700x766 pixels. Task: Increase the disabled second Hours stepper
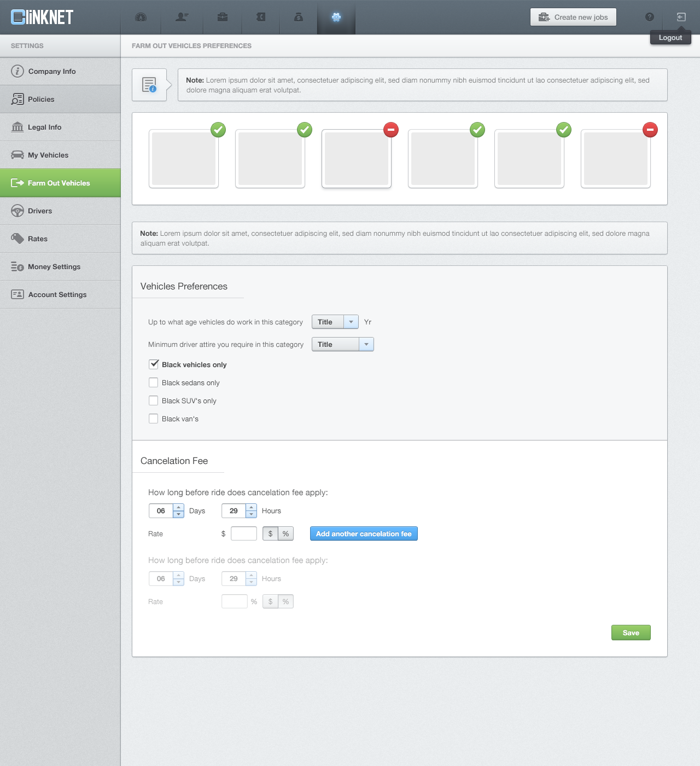(x=251, y=575)
